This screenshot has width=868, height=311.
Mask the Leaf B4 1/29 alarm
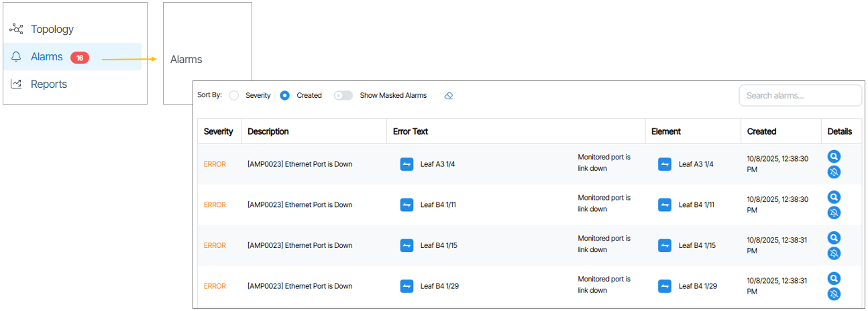point(834,294)
